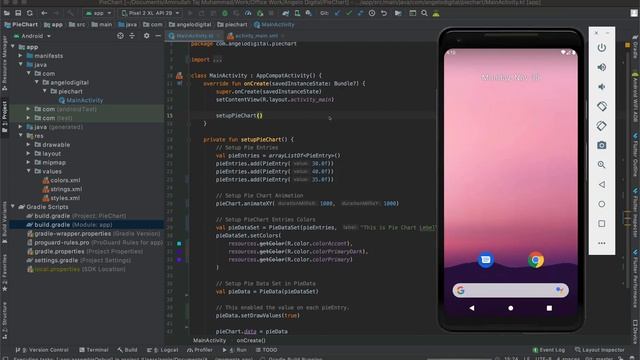Click the Sync/Reload toolbar icon
The image size is (640, 360).
click(29, 13)
